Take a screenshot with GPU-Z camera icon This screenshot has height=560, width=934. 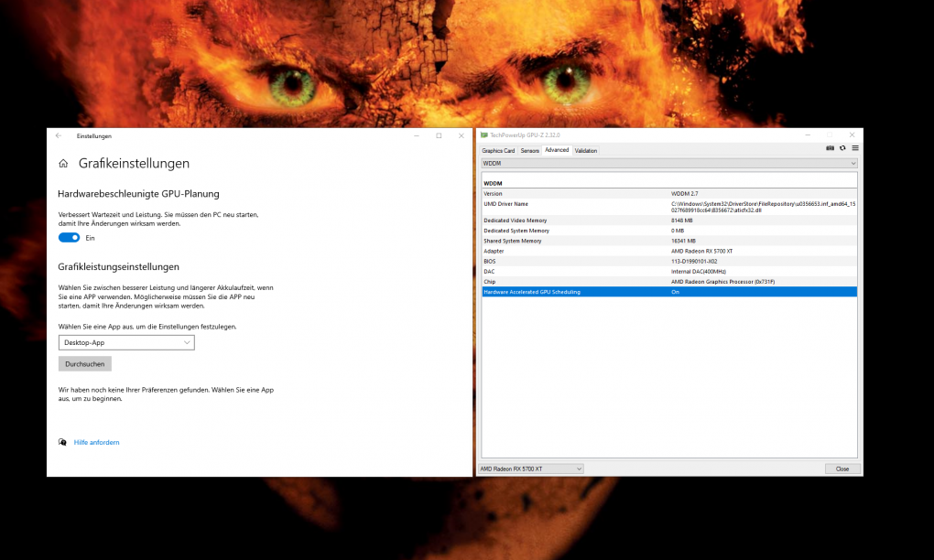pos(830,148)
